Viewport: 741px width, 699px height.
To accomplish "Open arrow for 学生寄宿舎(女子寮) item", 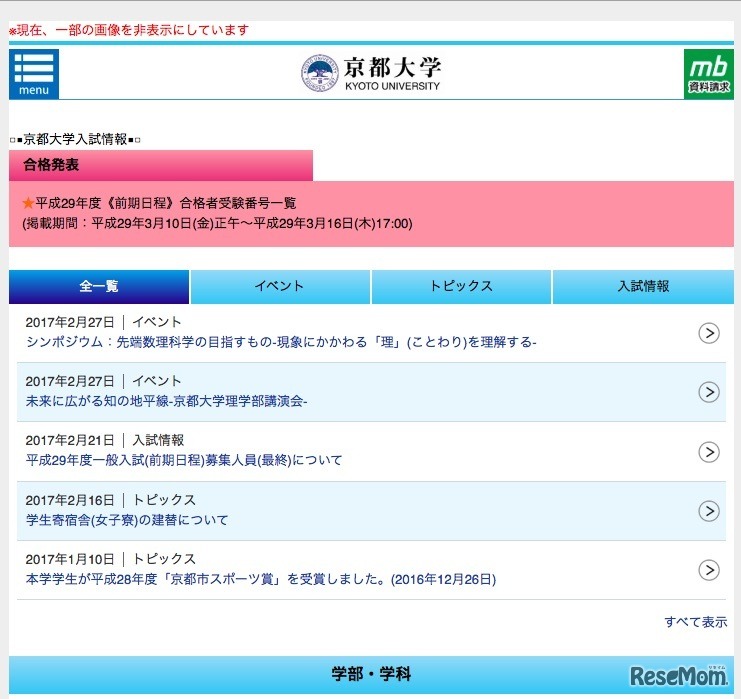I will coord(709,511).
